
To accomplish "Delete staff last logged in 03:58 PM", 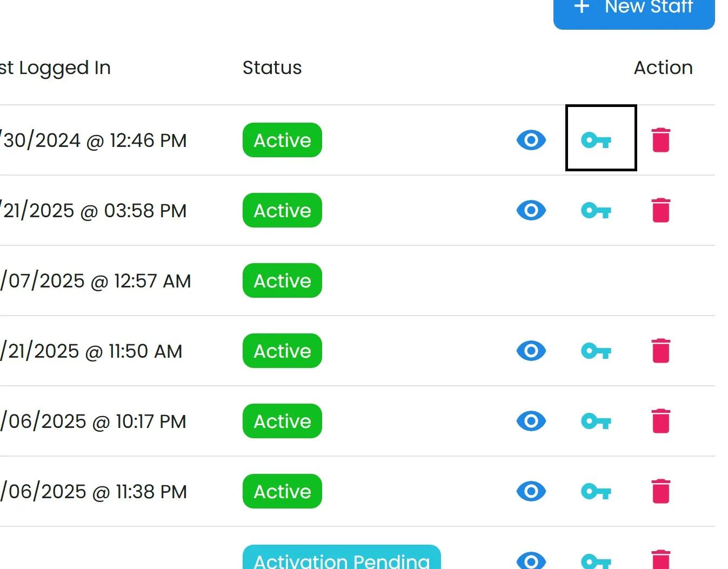I will (660, 210).
